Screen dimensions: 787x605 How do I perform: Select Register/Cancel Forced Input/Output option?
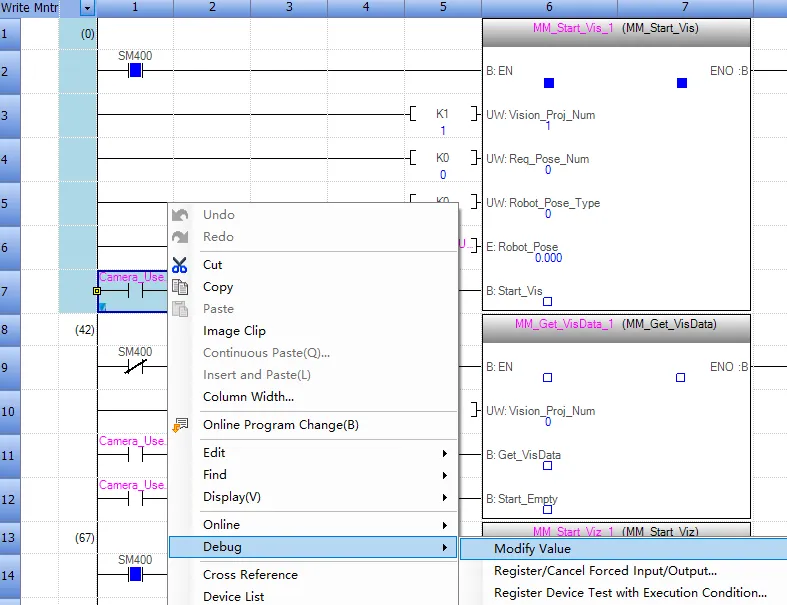pos(605,571)
